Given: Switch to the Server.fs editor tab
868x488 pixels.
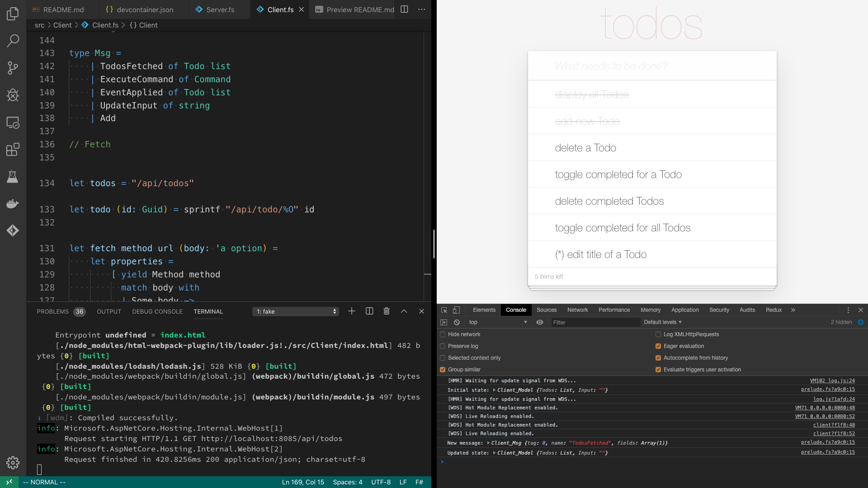Looking at the screenshot, I should pos(220,9).
